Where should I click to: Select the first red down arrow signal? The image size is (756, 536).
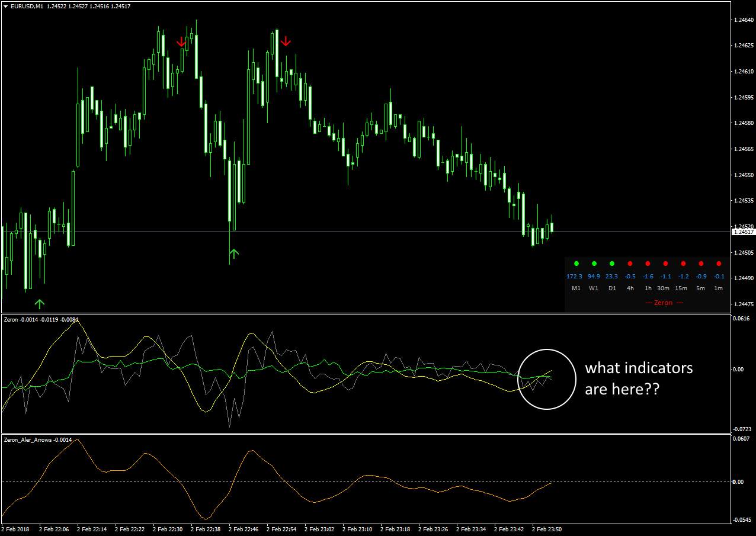click(x=181, y=41)
